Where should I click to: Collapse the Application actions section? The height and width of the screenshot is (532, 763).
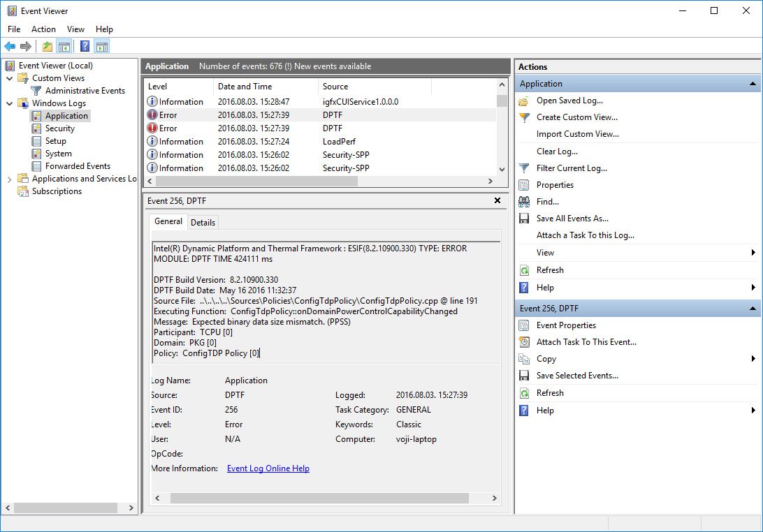point(753,84)
